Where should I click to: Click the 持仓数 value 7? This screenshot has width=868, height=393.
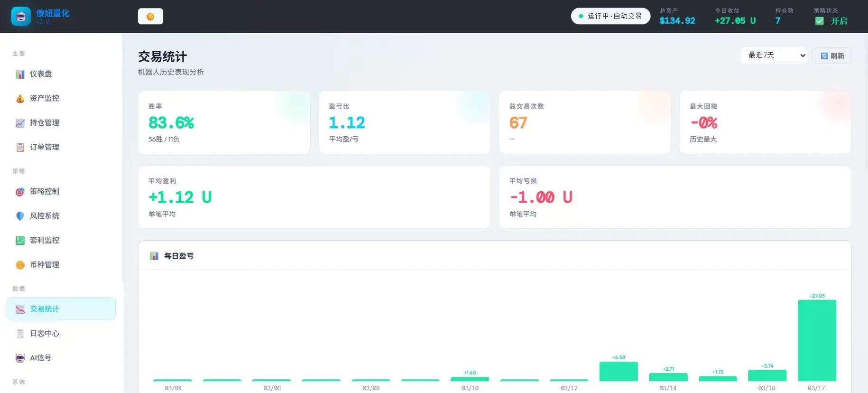(778, 21)
